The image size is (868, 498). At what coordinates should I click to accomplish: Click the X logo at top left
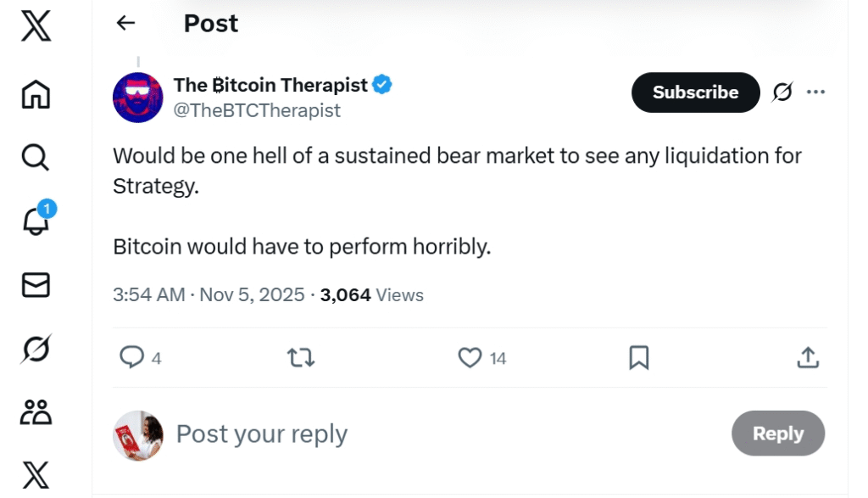pyautogui.click(x=36, y=25)
